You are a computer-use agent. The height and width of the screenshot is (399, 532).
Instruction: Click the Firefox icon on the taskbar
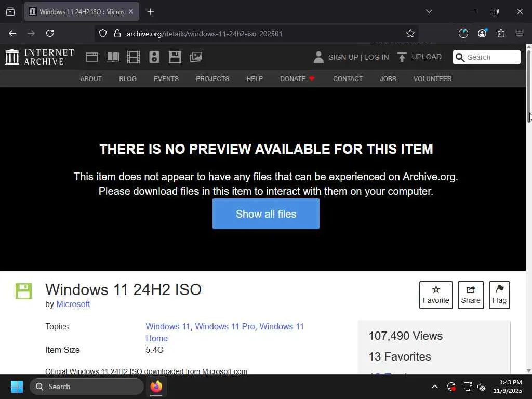[x=156, y=387]
